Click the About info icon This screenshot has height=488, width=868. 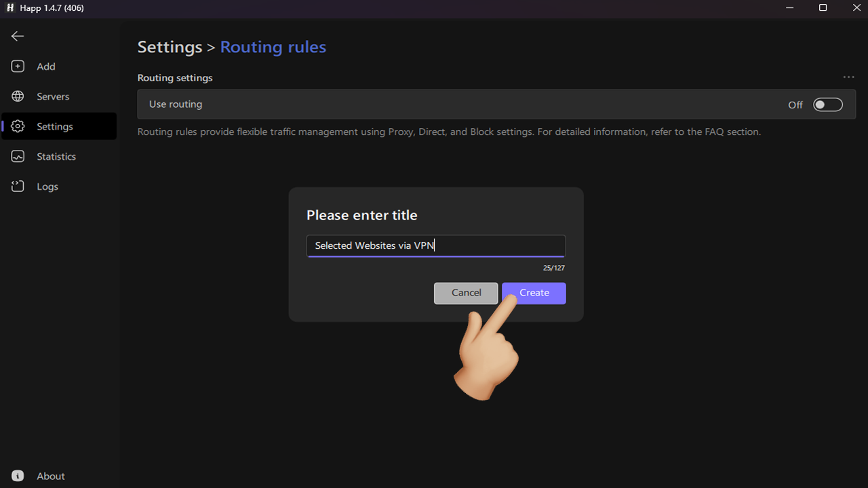click(17, 476)
